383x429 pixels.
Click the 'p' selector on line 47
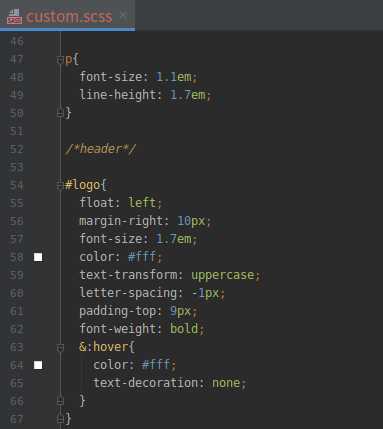[x=69, y=60]
